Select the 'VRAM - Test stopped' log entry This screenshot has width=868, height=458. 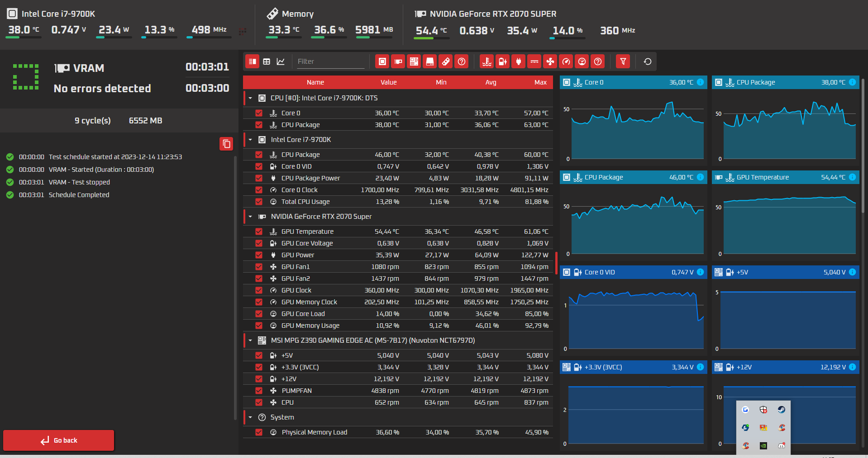point(79,182)
